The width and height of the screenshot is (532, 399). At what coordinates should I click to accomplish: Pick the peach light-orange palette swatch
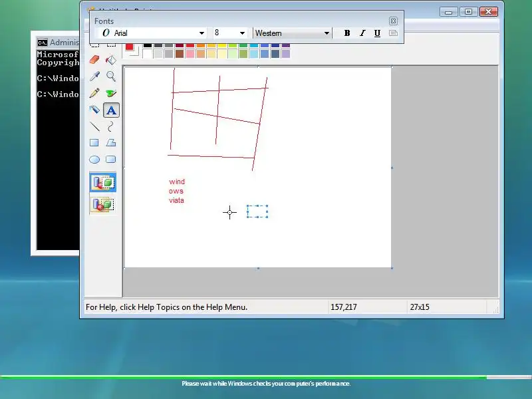tap(201, 54)
